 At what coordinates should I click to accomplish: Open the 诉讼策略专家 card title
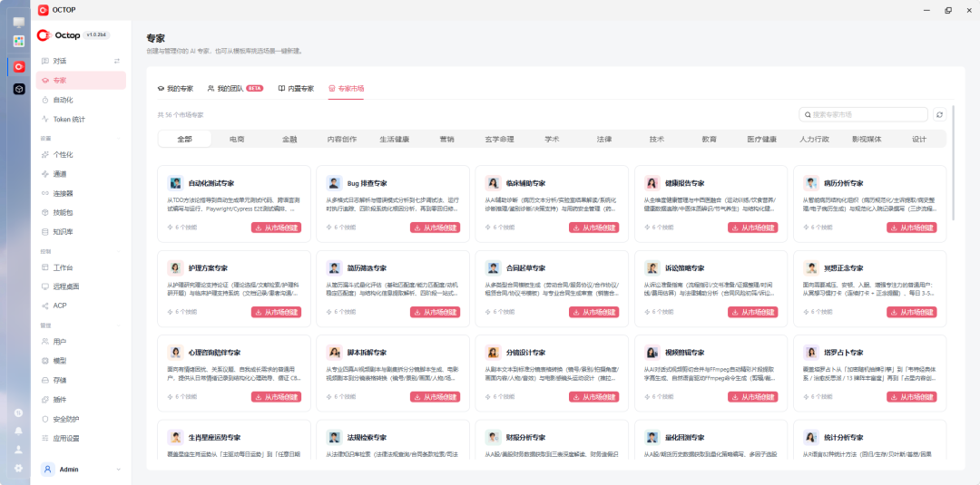coord(685,267)
